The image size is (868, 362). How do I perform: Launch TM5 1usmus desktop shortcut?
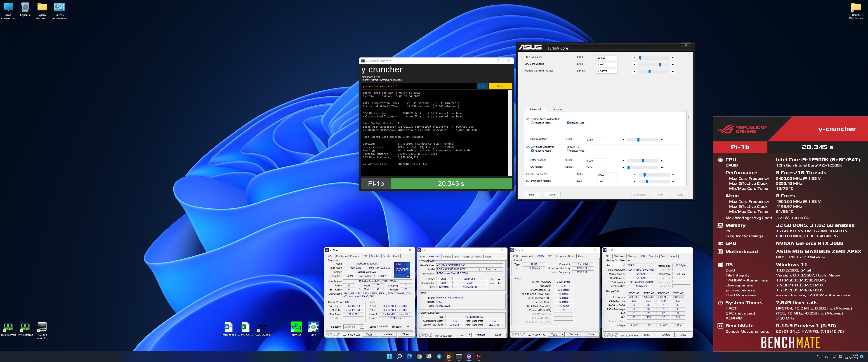coord(8,330)
